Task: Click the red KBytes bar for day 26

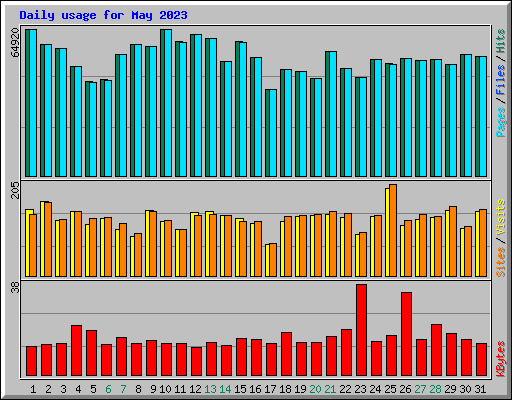Action: pos(407,334)
